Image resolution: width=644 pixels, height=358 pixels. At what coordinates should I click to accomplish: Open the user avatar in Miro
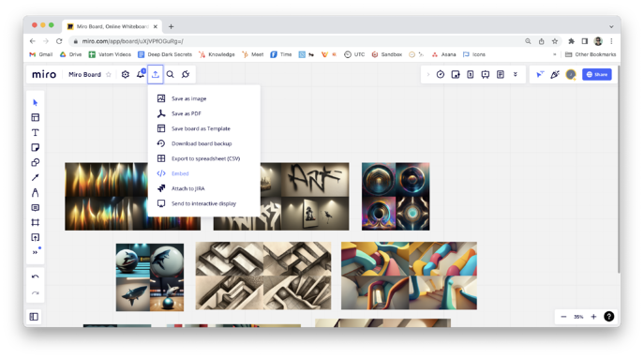(571, 74)
